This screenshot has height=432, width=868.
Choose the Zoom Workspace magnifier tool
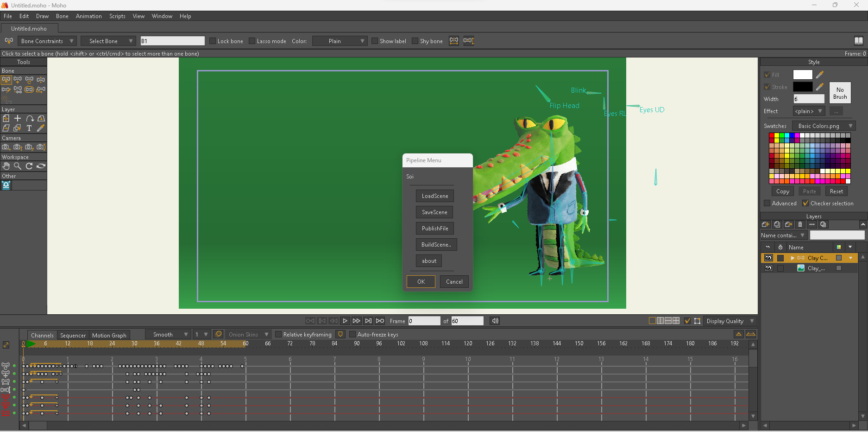[18, 166]
